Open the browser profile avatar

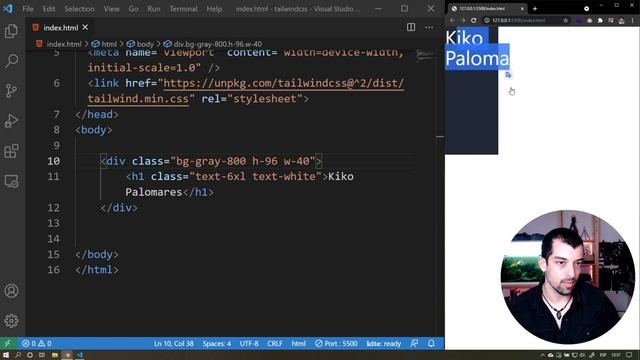coord(622,20)
